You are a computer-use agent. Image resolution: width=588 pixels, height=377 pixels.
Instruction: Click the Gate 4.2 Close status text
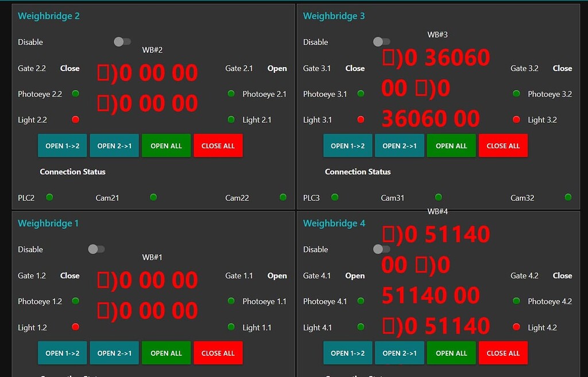tap(562, 275)
